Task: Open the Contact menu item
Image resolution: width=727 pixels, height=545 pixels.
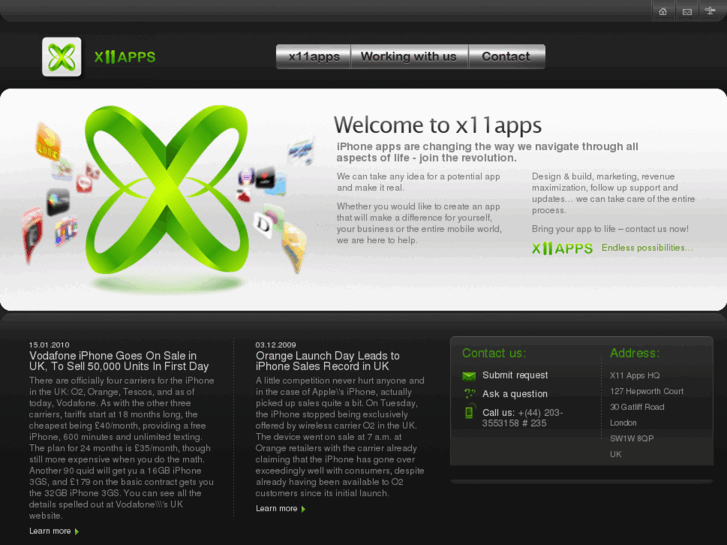Action: tap(506, 57)
